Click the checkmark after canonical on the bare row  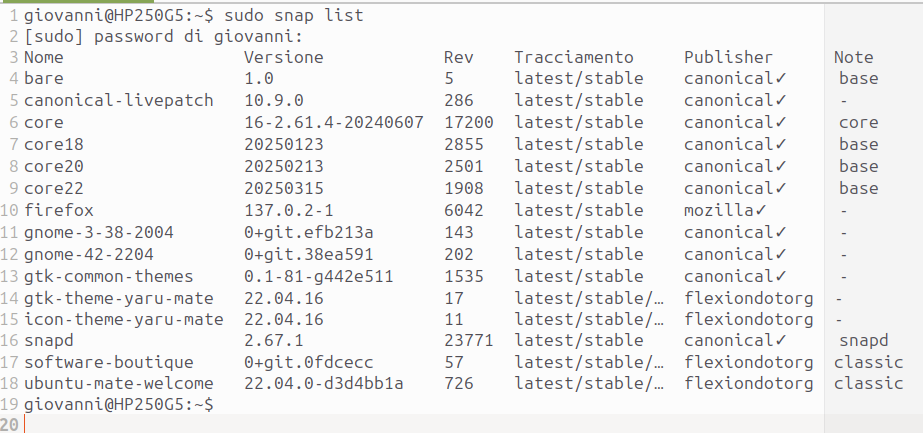pyautogui.click(x=781, y=78)
